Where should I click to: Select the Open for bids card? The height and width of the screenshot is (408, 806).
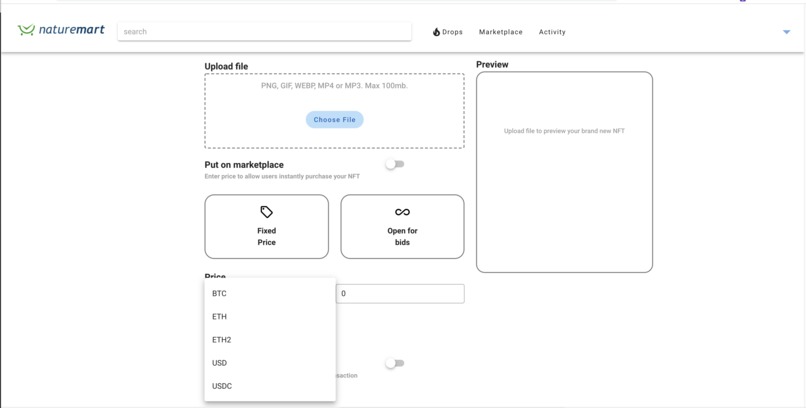coord(402,227)
